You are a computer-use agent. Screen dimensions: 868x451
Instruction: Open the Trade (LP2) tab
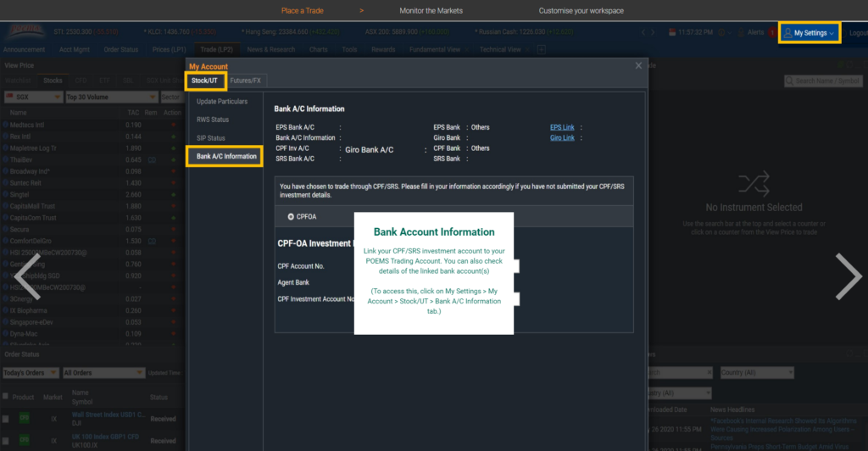216,50
